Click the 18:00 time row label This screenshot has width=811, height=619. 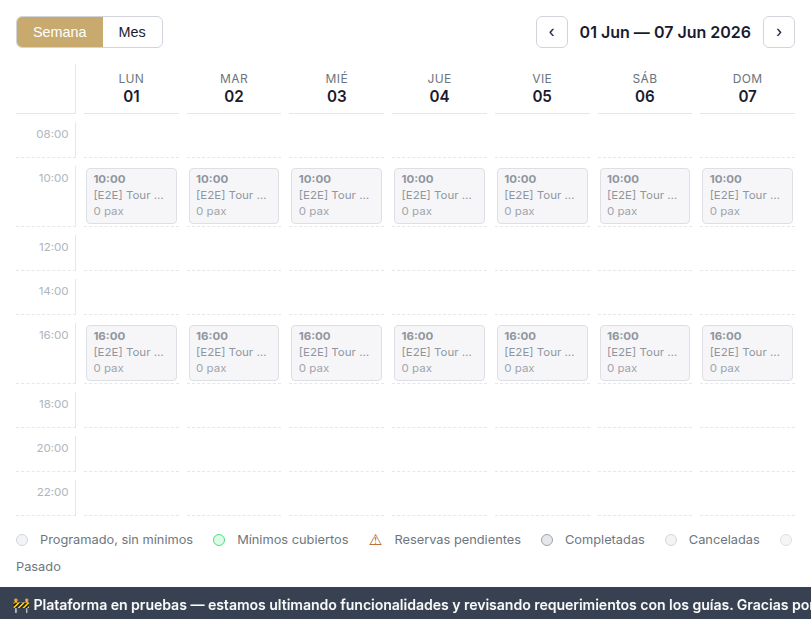coord(53,404)
